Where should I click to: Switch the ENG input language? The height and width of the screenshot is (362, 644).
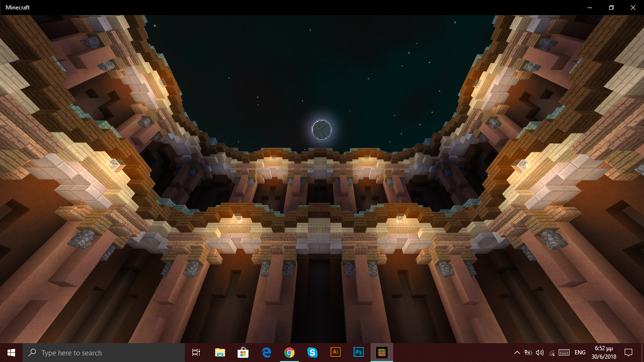580,353
